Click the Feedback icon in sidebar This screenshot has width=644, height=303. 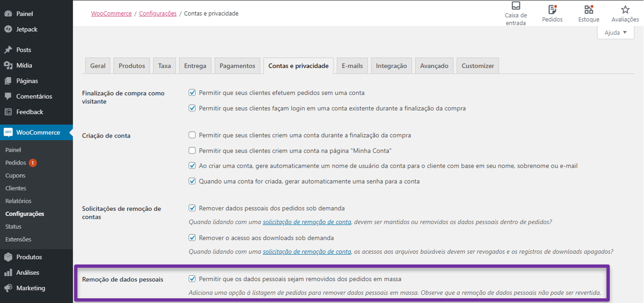coord(8,112)
